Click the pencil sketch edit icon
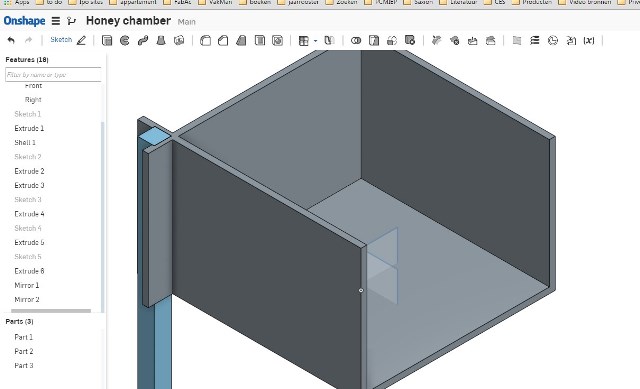The width and height of the screenshot is (640, 389). point(81,40)
